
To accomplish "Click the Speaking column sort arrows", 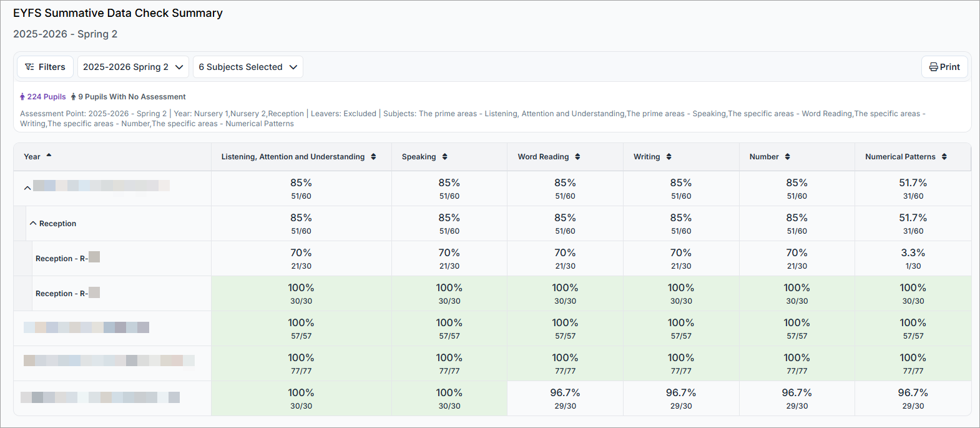I will pyautogui.click(x=444, y=157).
